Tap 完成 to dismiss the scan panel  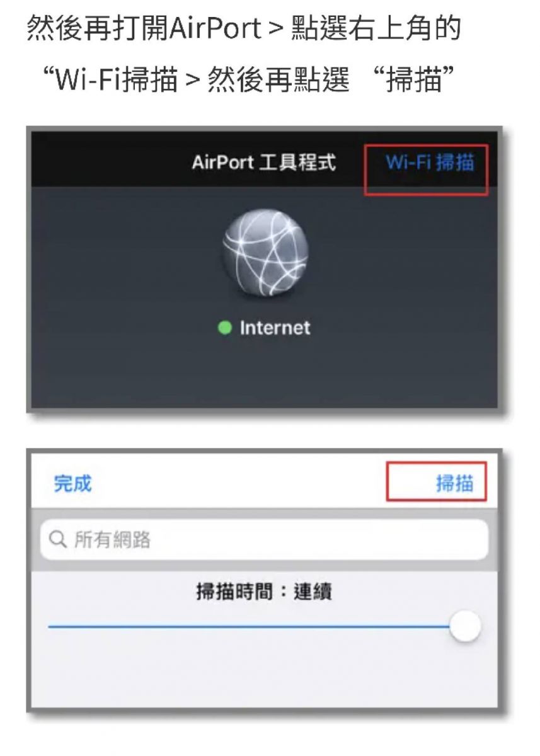[x=72, y=483]
